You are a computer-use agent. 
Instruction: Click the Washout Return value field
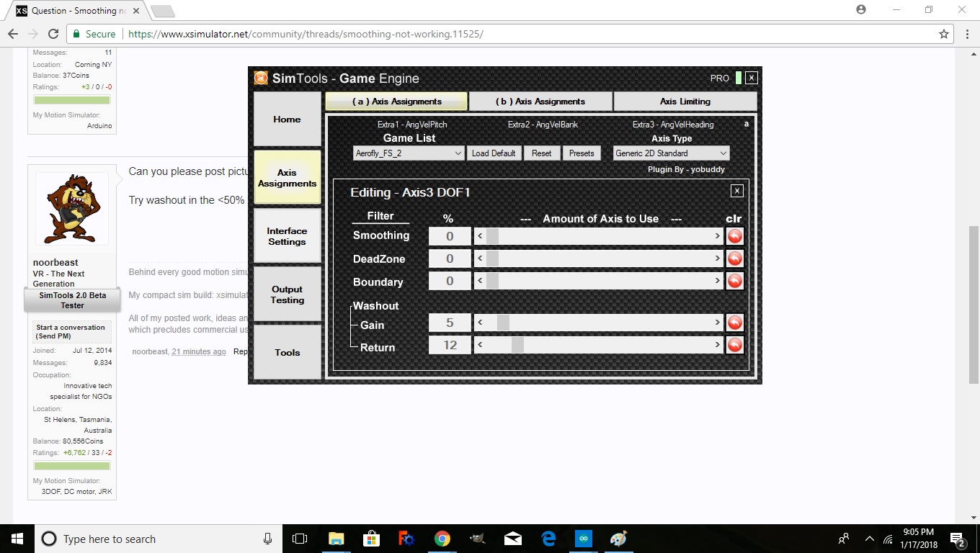[x=450, y=345]
